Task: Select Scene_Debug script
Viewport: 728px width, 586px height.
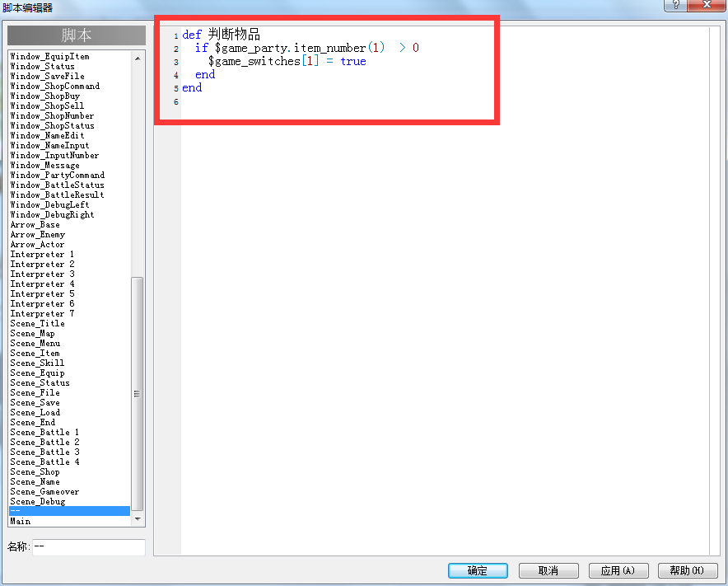Action: point(38,502)
